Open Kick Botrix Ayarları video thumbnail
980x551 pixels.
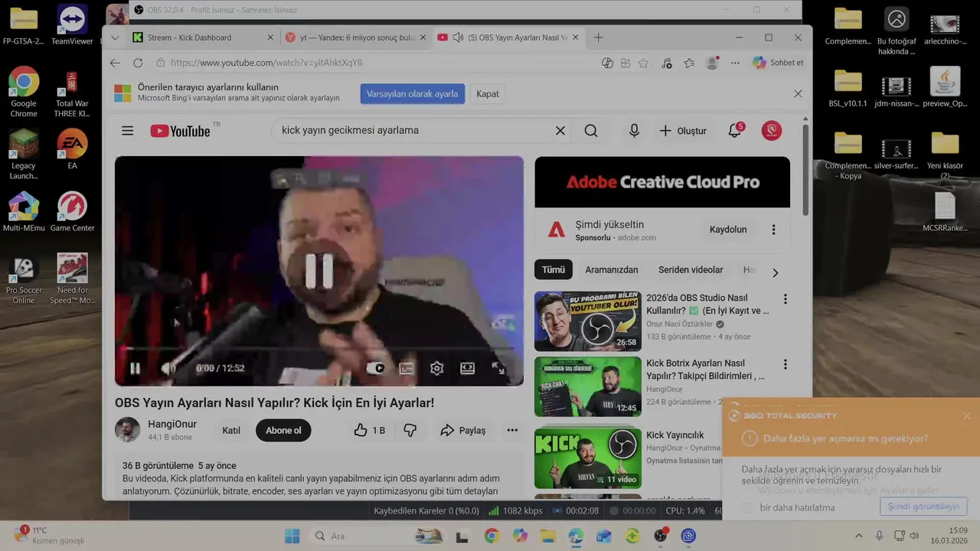(x=588, y=386)
